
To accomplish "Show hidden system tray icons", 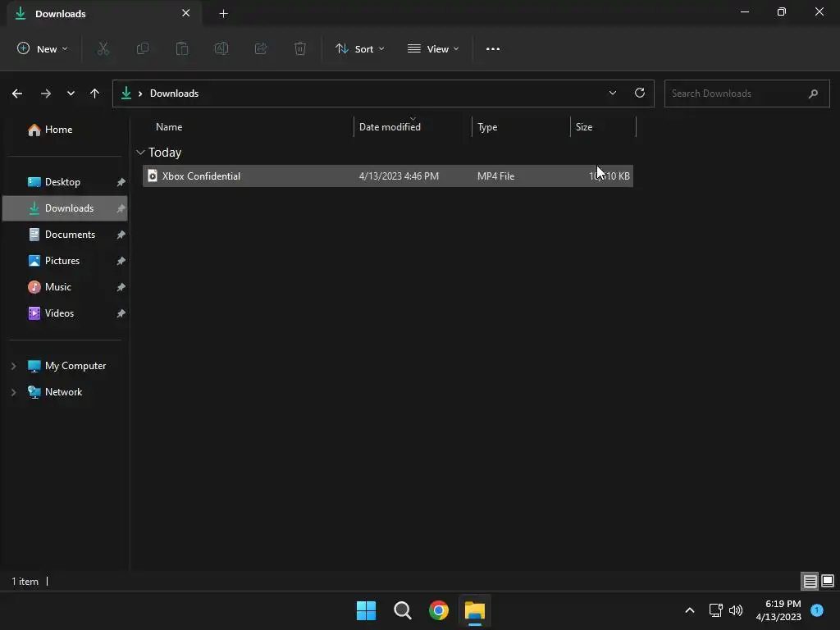I will (690, 610).
